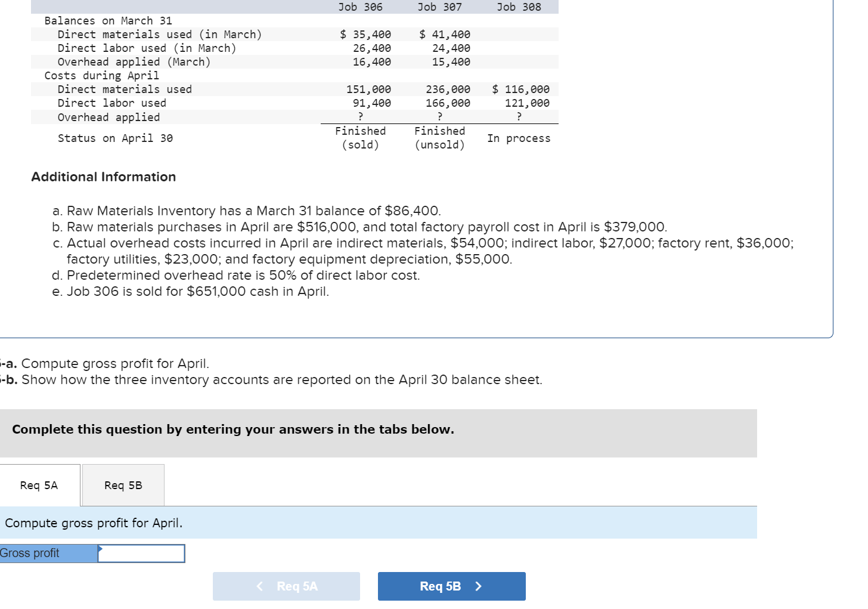The width and height of the screenshot is (868, 609).
Task: Click the Req 5B navigation button
Action: (x=451, y=586)
